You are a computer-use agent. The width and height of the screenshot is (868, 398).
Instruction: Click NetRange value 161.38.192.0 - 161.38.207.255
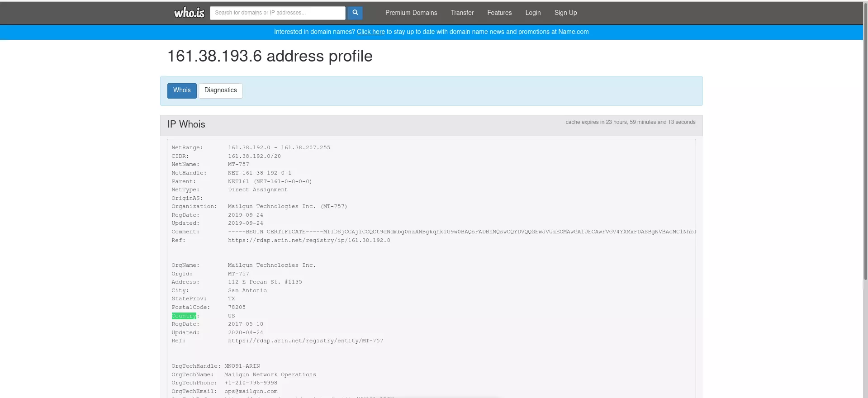279,148
